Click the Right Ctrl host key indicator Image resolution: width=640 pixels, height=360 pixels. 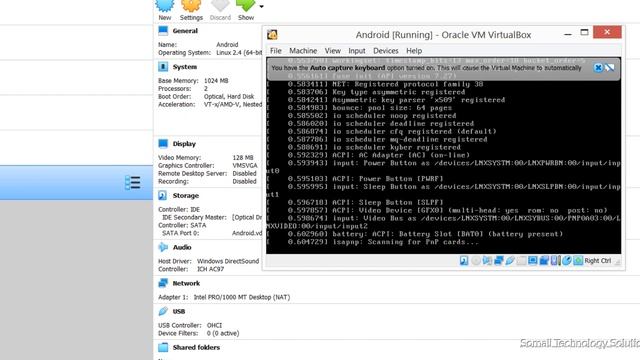598,260
